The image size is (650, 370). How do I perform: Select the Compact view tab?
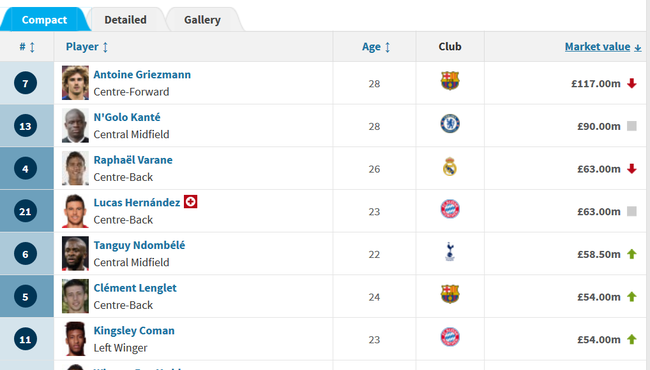44,19
